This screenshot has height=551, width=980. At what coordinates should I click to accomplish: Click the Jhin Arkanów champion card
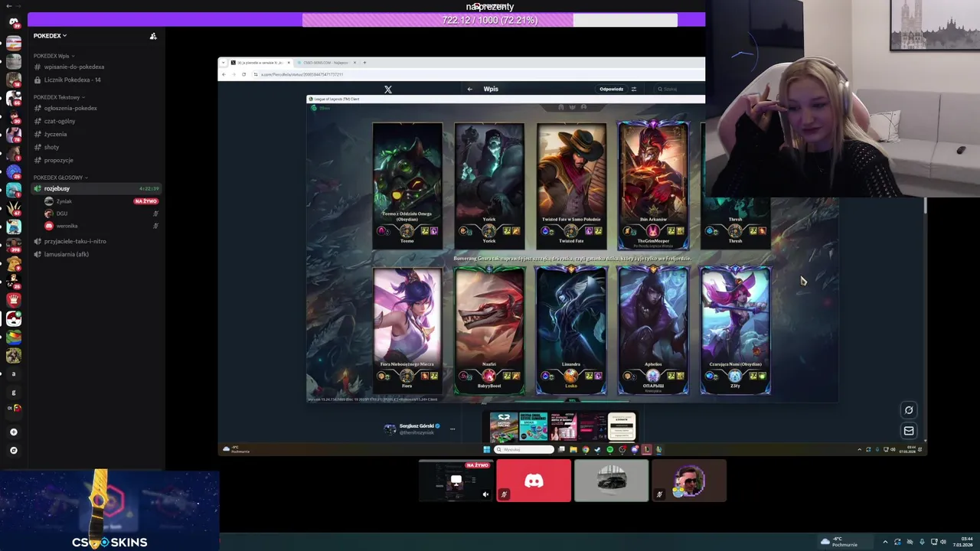[x=653, y=186]
